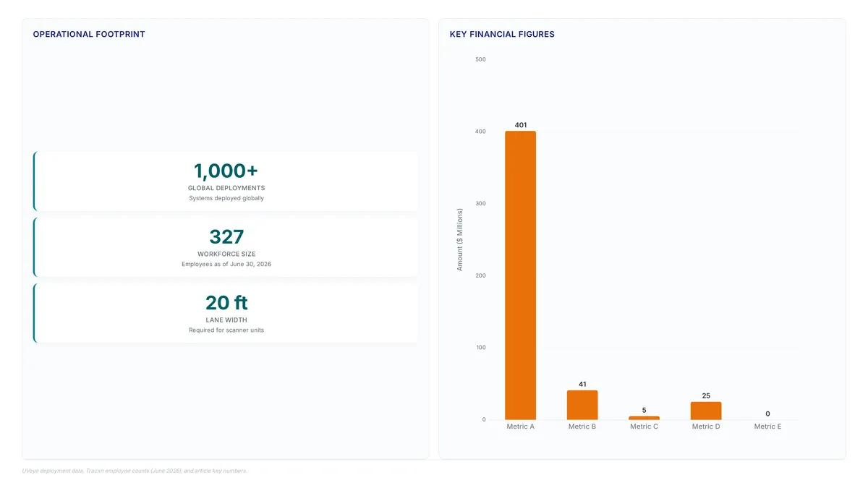Click the source footnote text
The image size is (868, 488).
pos(135,471)
